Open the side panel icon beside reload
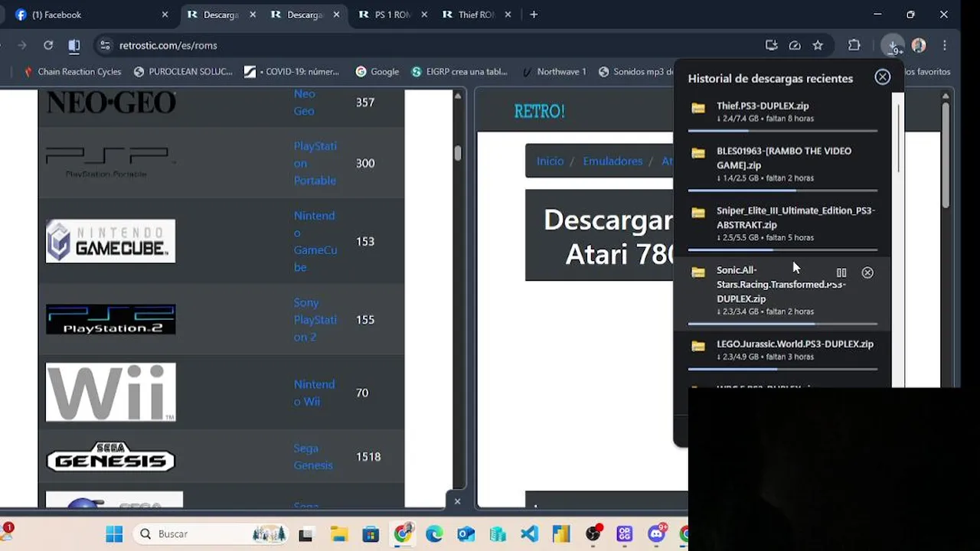Screen dimensions: 980x551 [x=73, y=45]
